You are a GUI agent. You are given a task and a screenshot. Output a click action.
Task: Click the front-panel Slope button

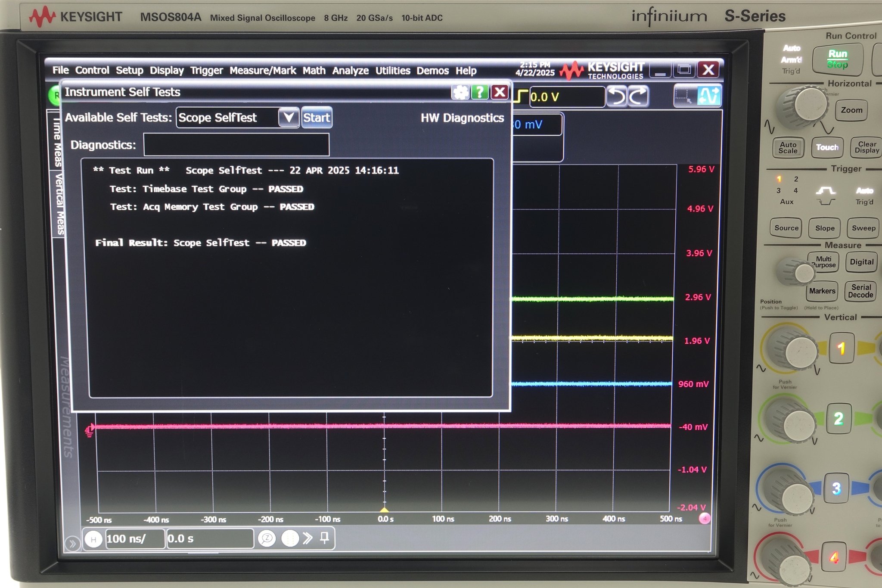(825, 228)
